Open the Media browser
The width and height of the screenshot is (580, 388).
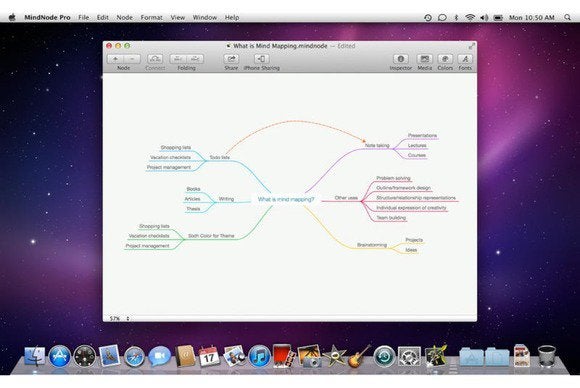(x=425, y=59)
